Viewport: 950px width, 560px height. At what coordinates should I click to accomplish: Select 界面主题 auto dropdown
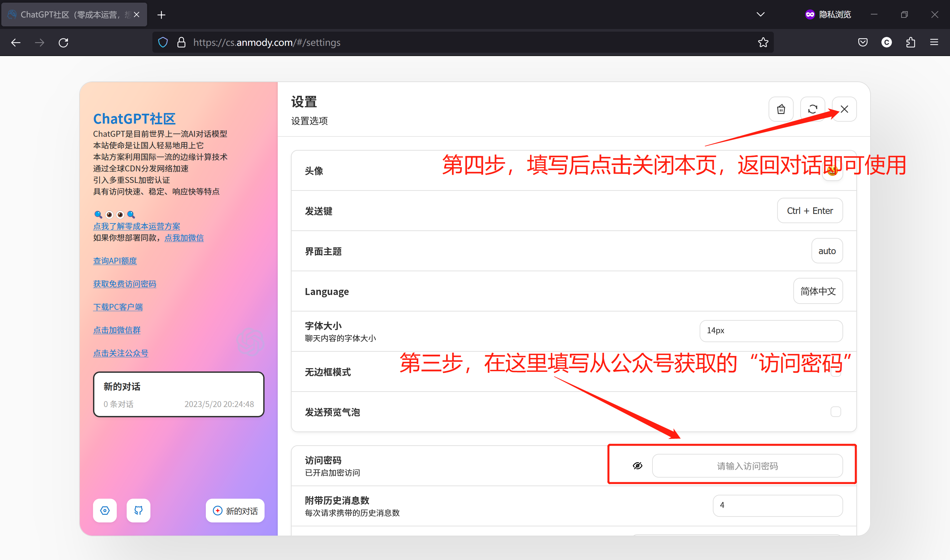825,251
